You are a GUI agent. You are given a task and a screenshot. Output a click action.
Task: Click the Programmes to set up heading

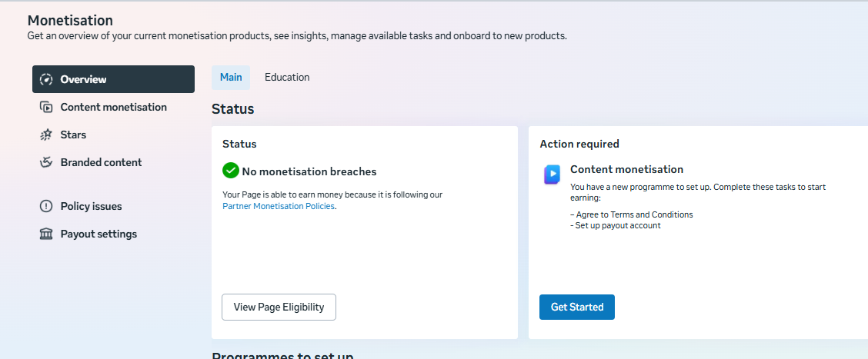tap(282, 355)
